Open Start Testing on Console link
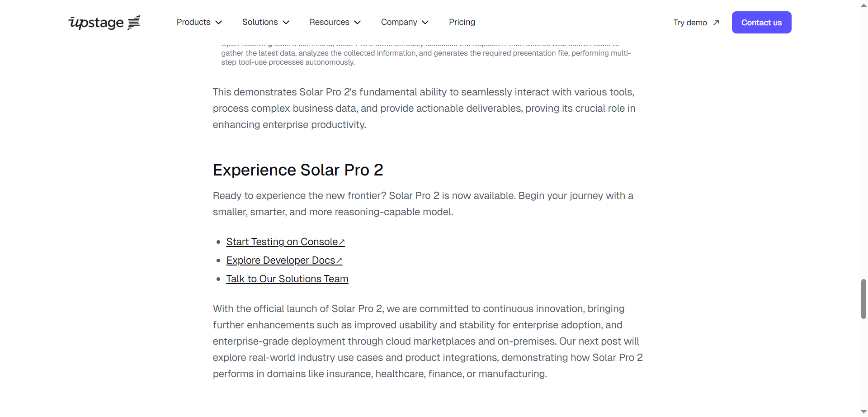Screen dimensions: 868x417 pyautogui.click(x=282, y=242)
